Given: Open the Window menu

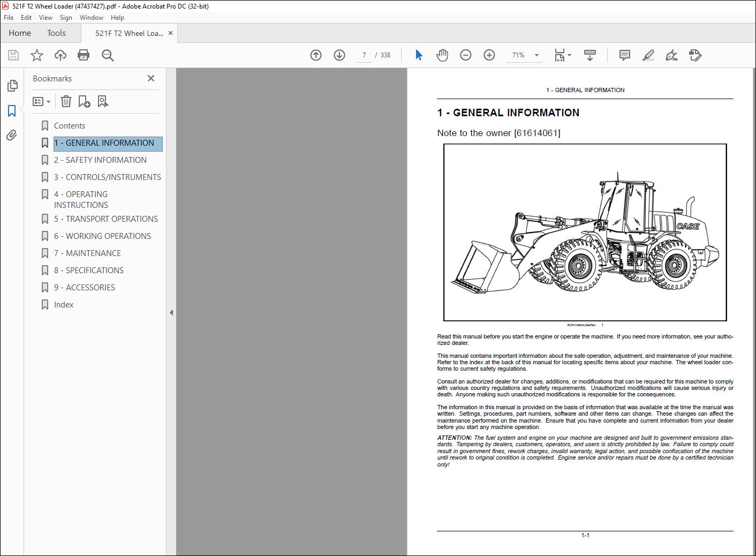Looking at the screenshot, I should point(92,18).
